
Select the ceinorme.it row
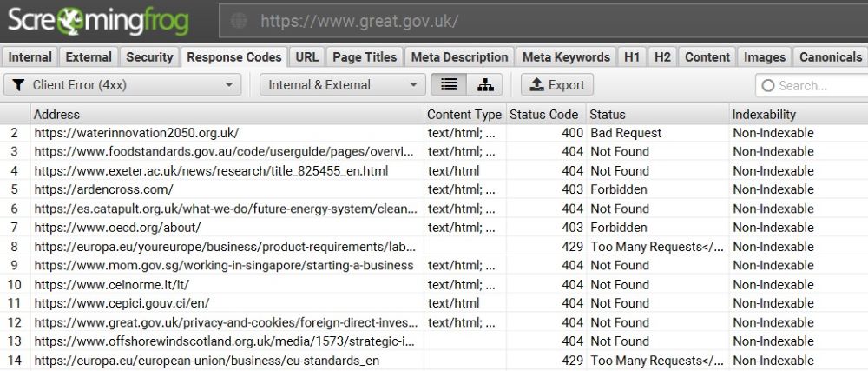point(434,285)
